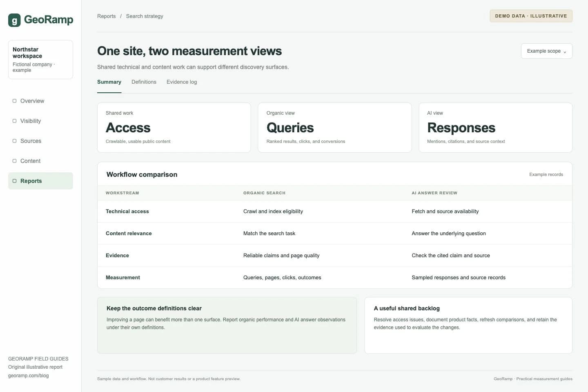Click the Workstream column header
The width and height of the screenshot is (588, 392).
click(122, 193)
